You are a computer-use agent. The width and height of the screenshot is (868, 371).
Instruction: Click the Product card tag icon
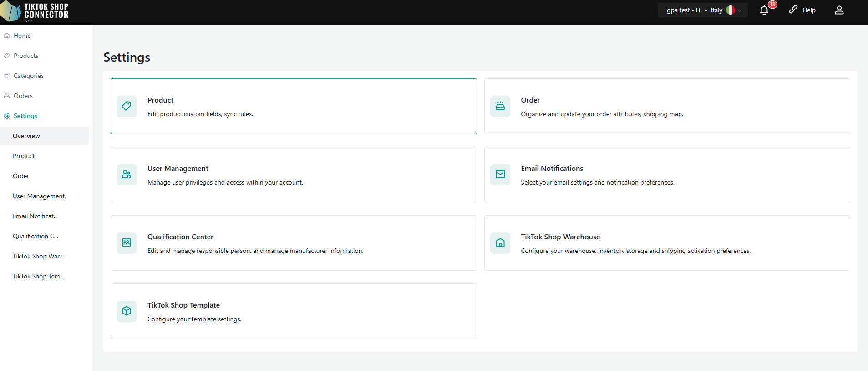pyautogui.click(x=127, y=106)
